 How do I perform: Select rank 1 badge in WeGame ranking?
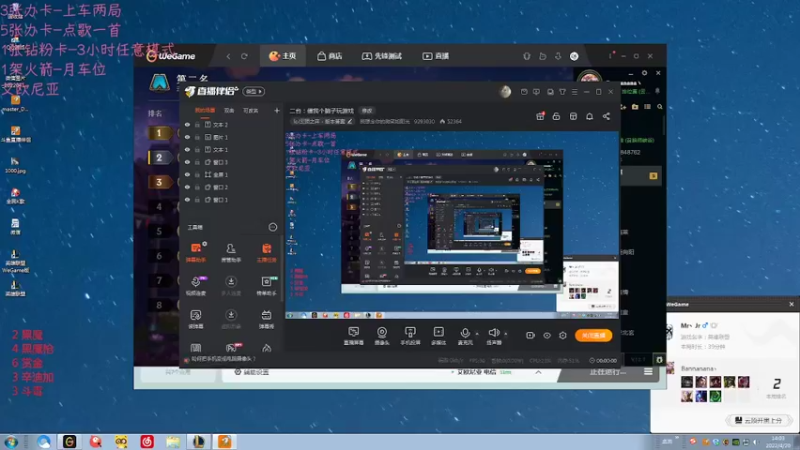(159, 133)
